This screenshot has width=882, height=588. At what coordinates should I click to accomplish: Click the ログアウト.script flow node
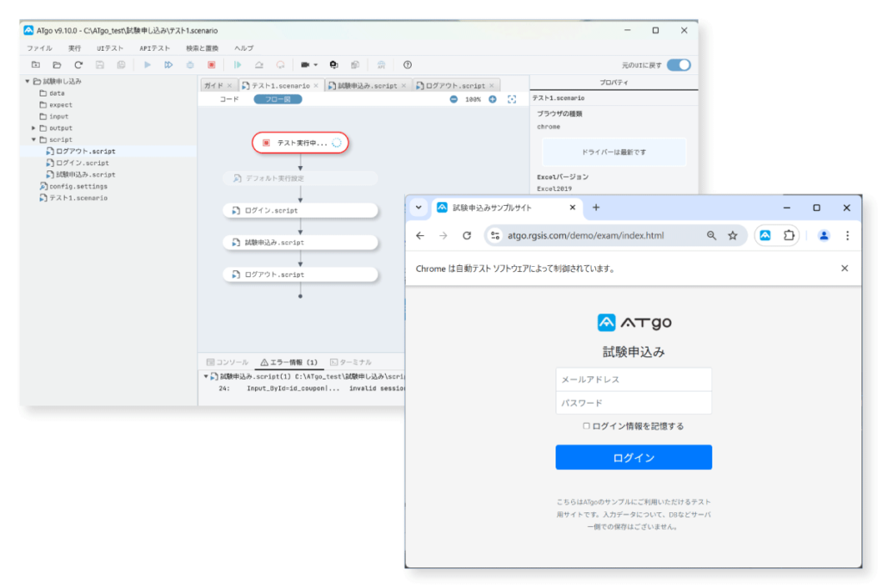(x=301, y=275)
